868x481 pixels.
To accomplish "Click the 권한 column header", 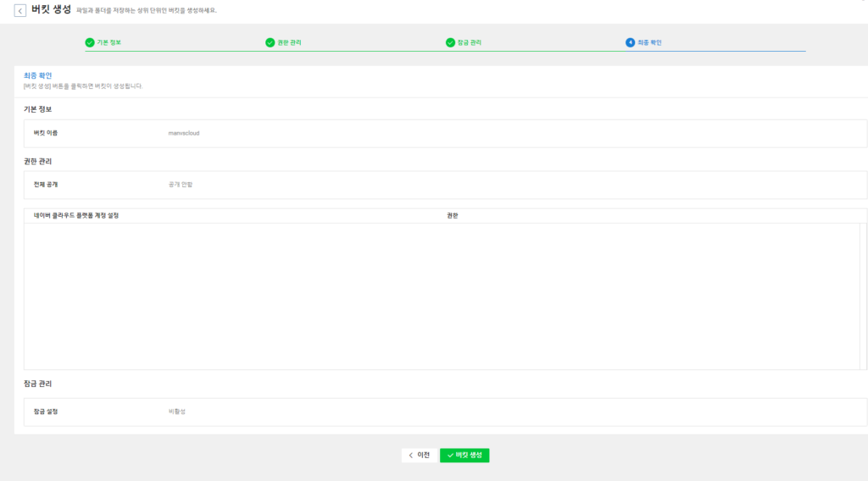I will click(x=453, y=216).
